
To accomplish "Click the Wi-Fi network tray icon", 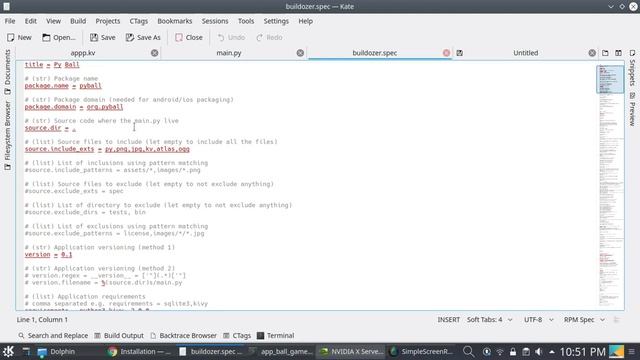I will tap(500, 351).
